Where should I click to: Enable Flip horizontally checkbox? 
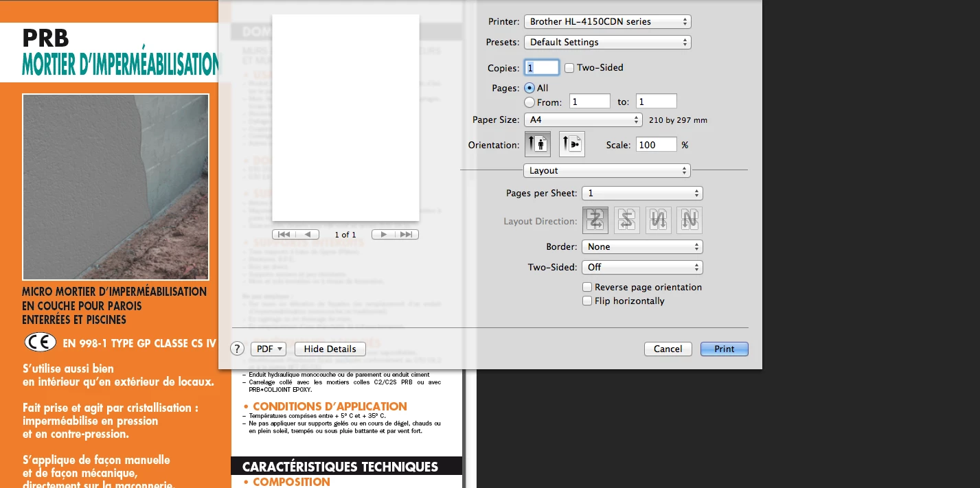pos(587,301)
